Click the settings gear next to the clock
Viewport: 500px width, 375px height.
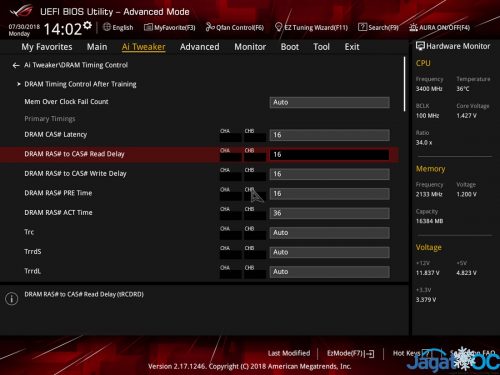coord(88,25)
